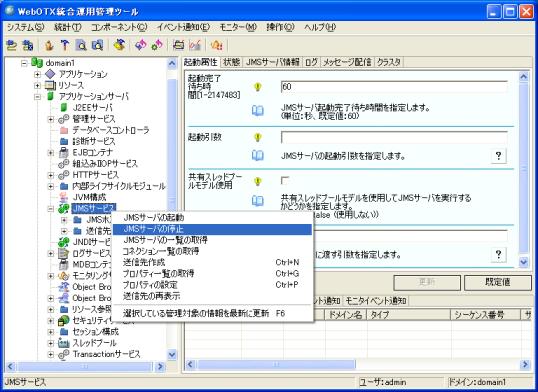Select コネクション一覧の取得 menu entry
The width and height of the screenshot is (538, 392).
click(212, 251)
